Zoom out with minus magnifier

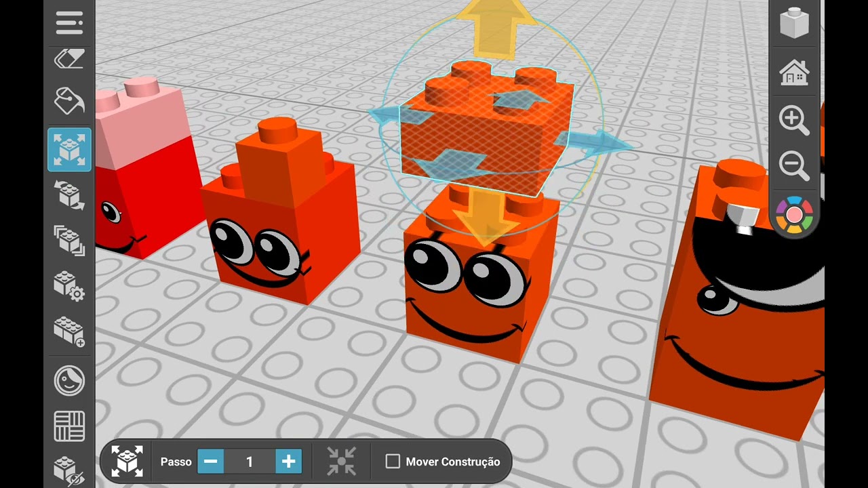[x=795, y=166]
